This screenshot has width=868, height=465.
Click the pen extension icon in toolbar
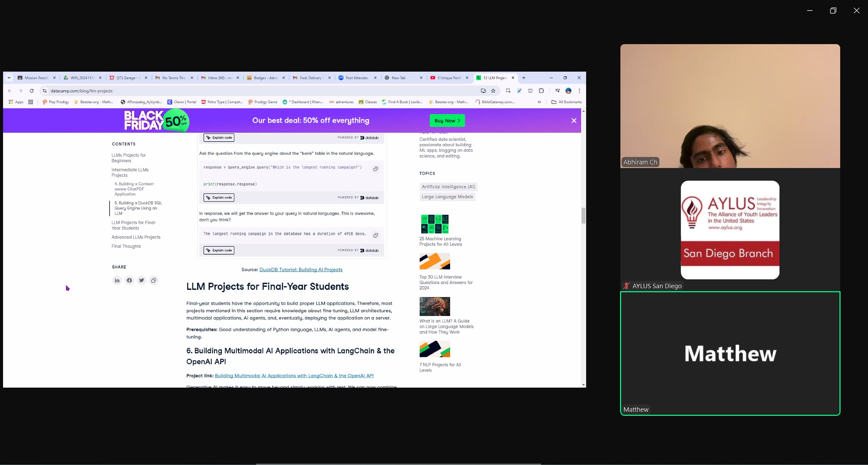519,91
